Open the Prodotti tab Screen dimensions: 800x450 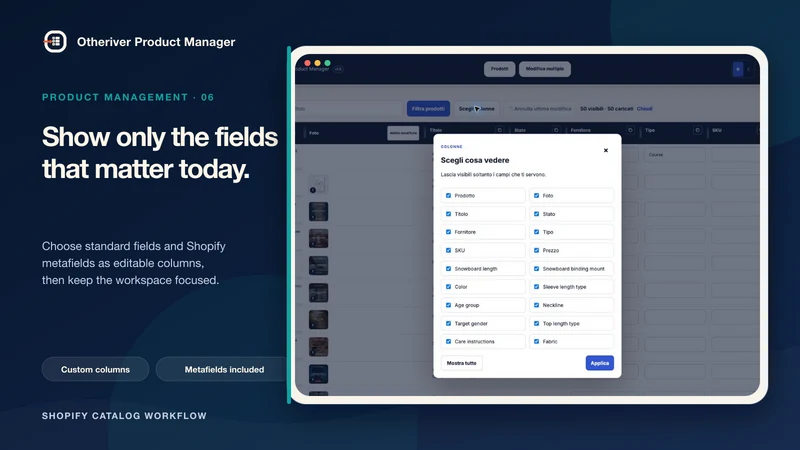coord(499,69)
